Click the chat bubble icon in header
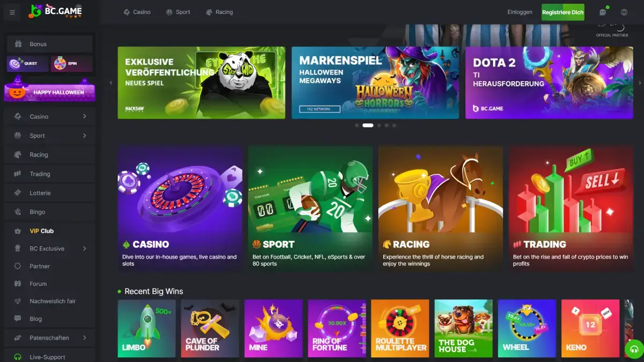The width and height of the screenshot is (644, 362). pos(603,12)
